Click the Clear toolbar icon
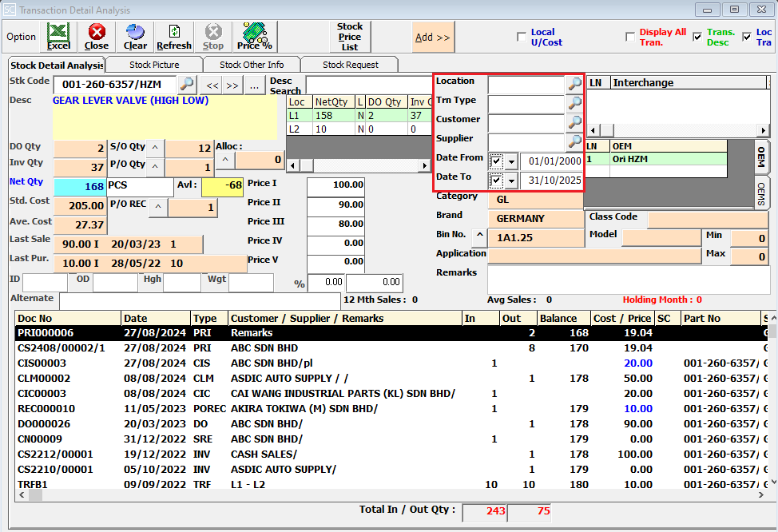Image resolution: width=778 pixels, height=532 pixels. 135,37
